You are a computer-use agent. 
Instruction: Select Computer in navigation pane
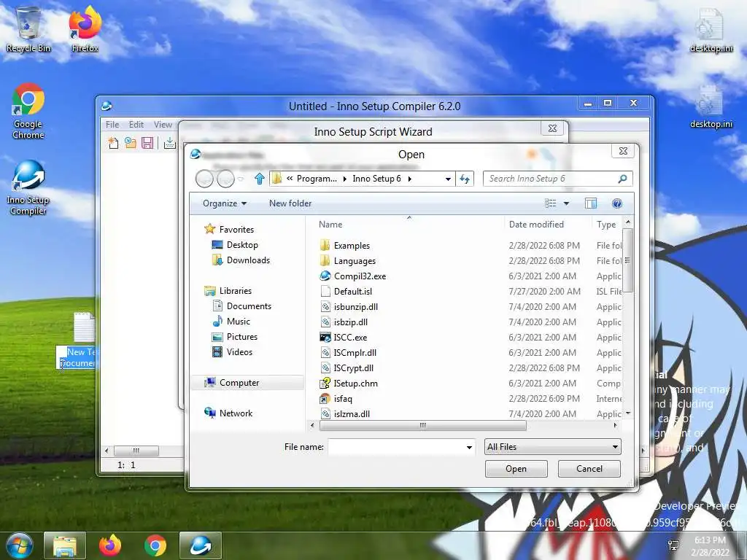[x=247, y=383]
